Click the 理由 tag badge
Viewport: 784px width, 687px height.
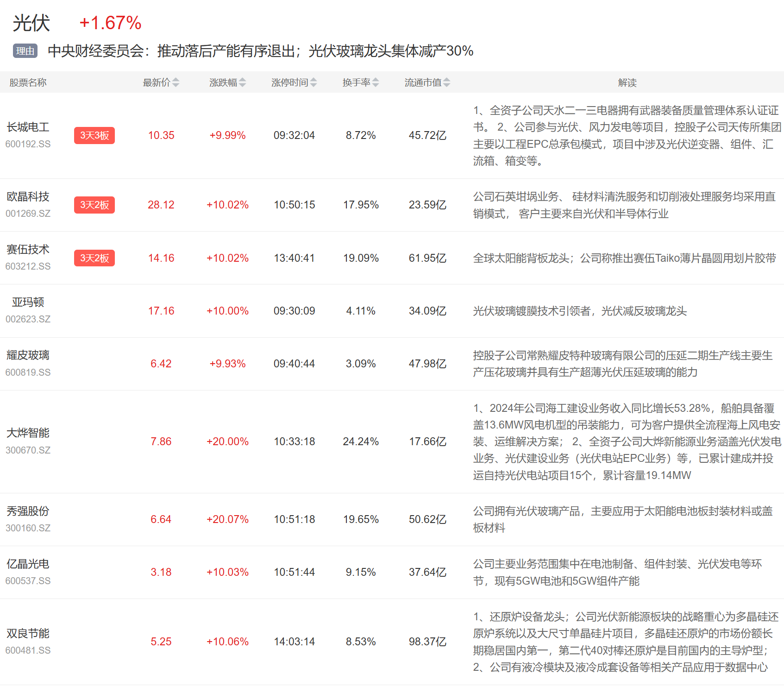click(25, 51)
